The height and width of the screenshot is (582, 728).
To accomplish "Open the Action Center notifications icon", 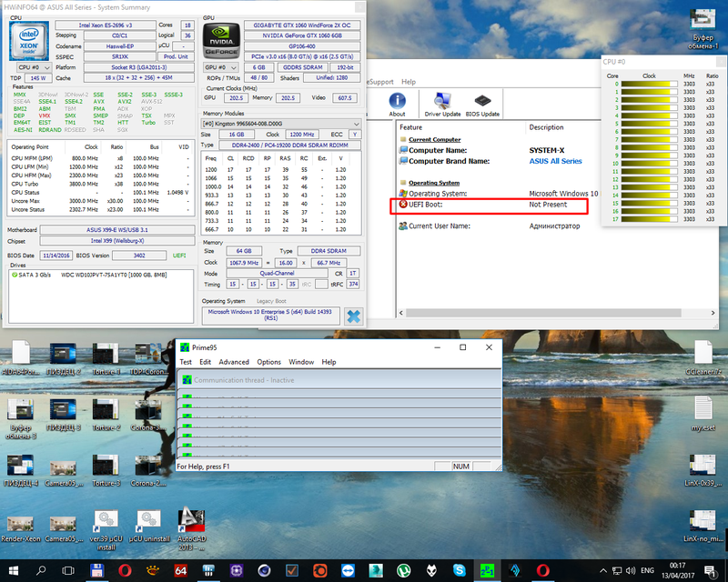I will tap(711, 570).
